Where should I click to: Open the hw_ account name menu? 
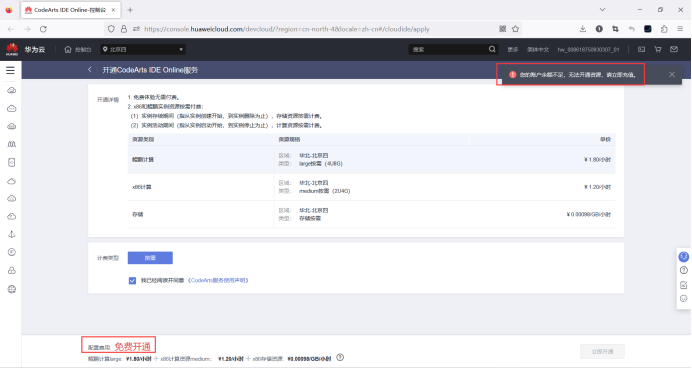pyautogui.click(x=588, y=49)
